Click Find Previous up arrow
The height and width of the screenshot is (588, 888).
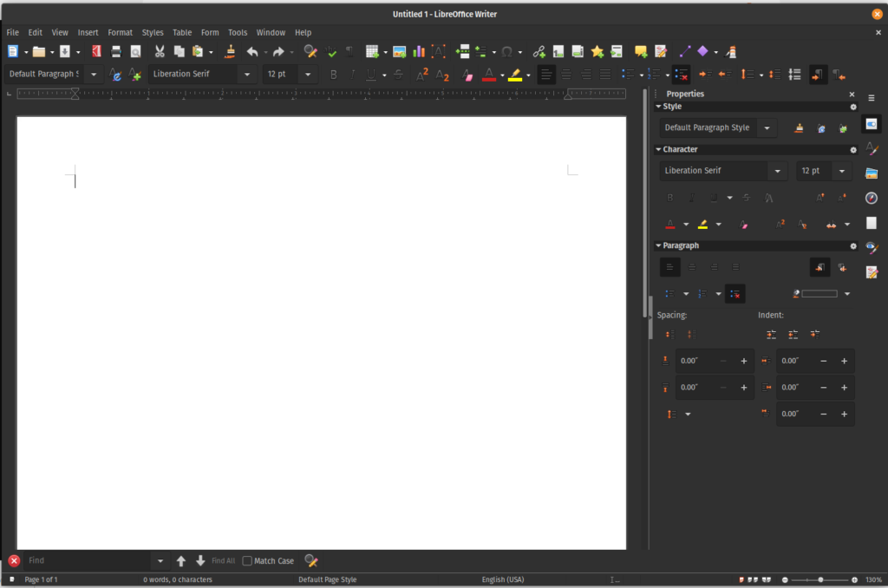(x=181, y=561)
